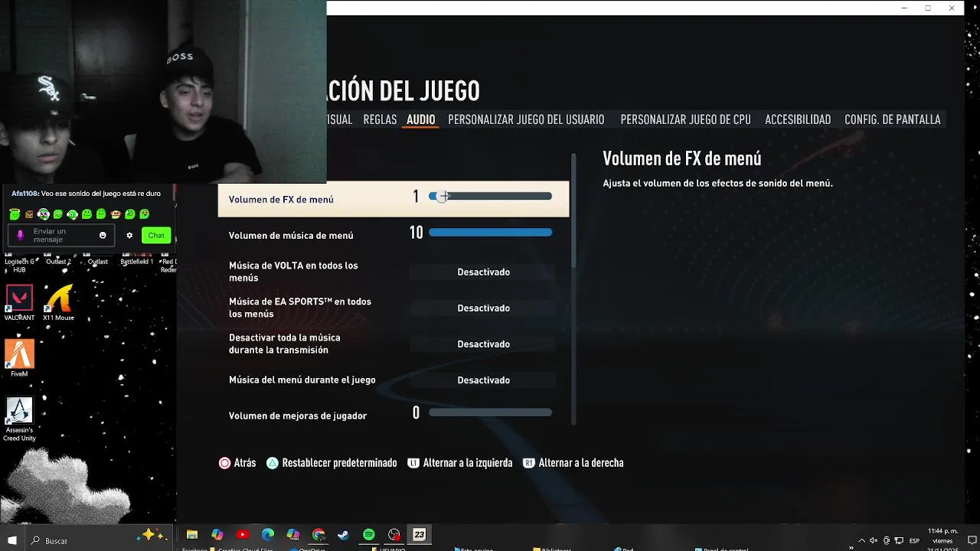Click the chat message from Afa1108
The height and width of the screenshot is (551, 980).
(86, 194)
